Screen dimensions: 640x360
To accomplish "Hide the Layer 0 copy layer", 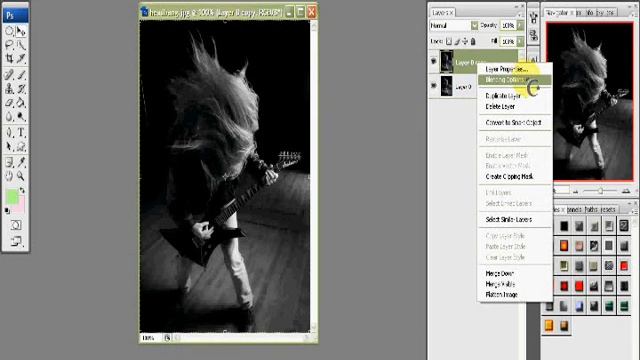I will coord(433,61).
